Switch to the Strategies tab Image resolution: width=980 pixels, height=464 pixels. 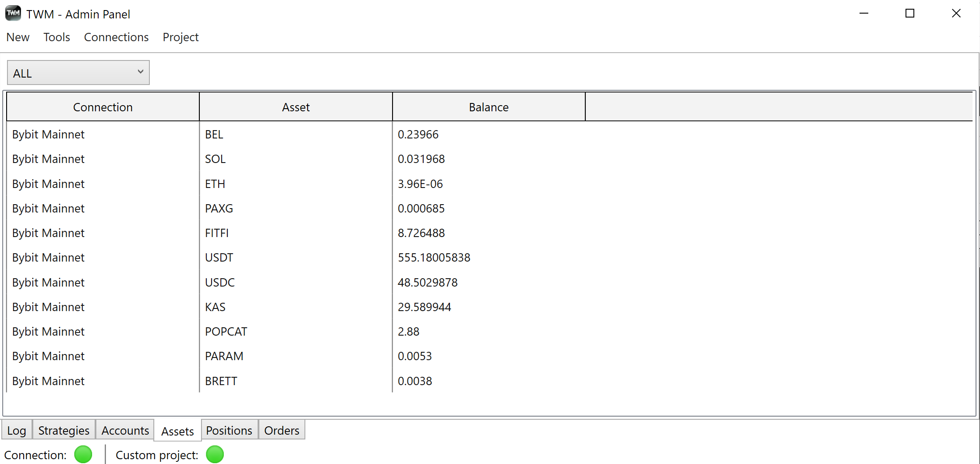[x=64, y=430]
